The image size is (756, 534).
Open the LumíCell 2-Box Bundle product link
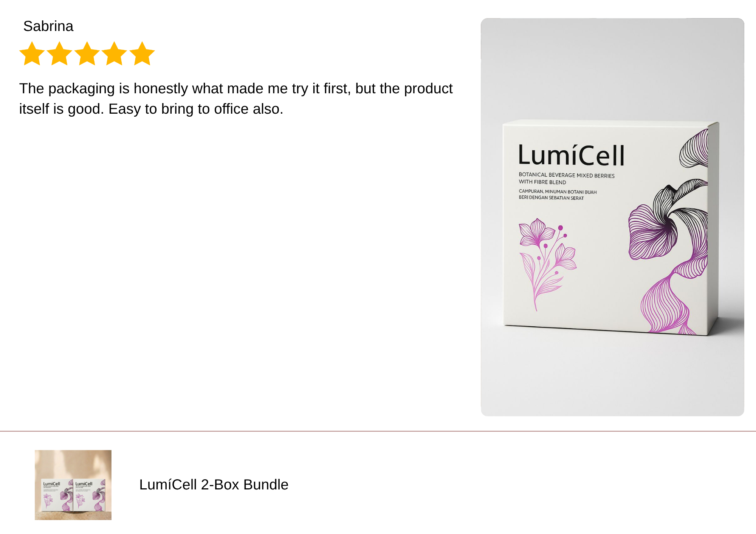(214, 485)
